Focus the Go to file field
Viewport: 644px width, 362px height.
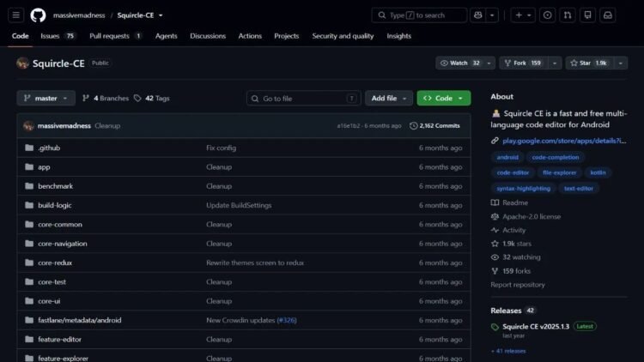click(x=303, y=99)
